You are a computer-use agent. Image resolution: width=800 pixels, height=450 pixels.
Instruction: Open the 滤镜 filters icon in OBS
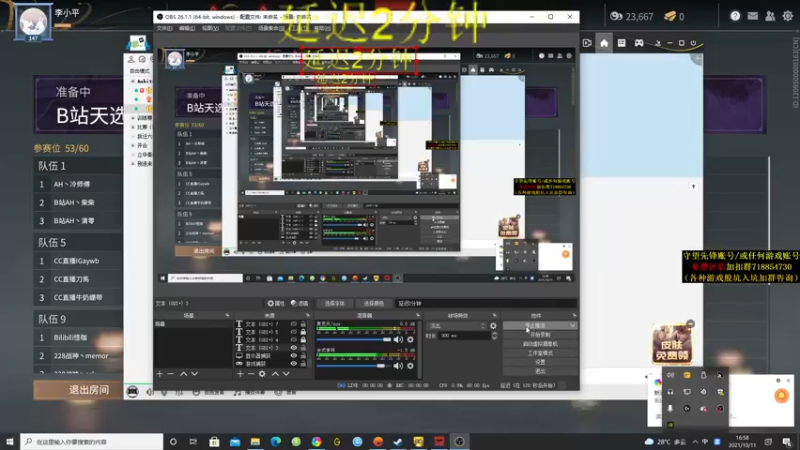[x=299, y=303]
